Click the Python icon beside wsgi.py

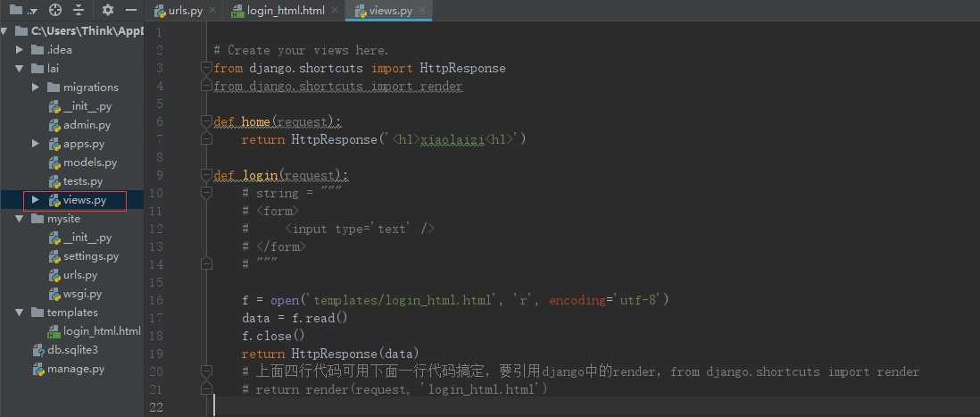[x=54, y=293]
